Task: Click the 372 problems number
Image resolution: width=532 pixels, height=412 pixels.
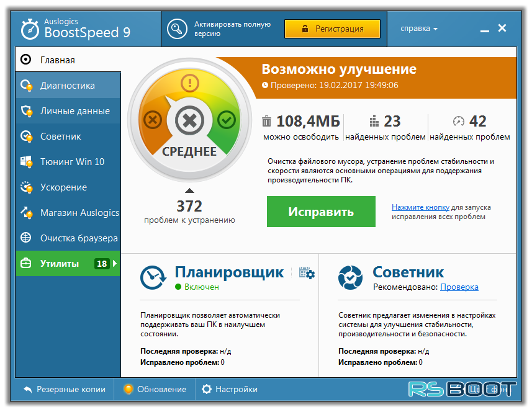Action: click(189, 206)
